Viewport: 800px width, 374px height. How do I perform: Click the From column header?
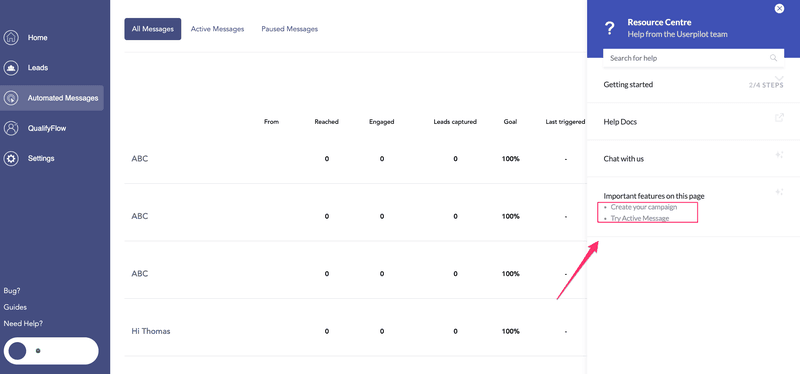coord(271,122)
